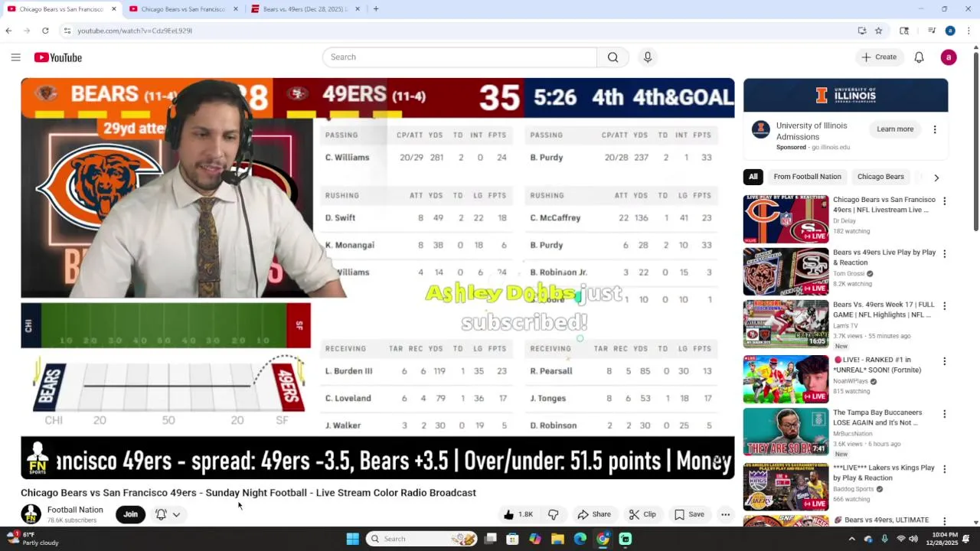Open File Explorer from taskbar
This screenshot has width=980, height=551.
(x=557, y=539)
